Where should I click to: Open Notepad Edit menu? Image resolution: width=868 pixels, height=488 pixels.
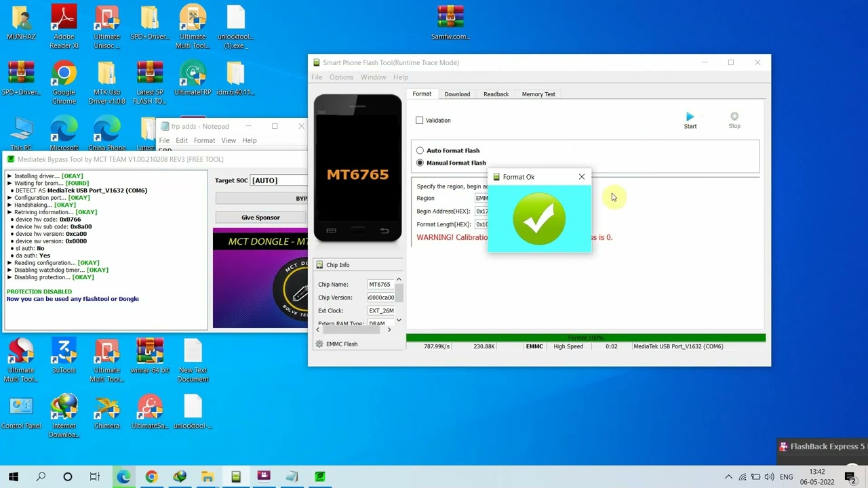[182, 140]
